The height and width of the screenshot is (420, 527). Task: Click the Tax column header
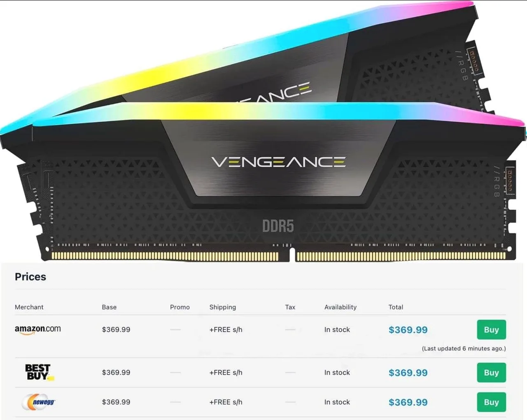coord(290,307)
